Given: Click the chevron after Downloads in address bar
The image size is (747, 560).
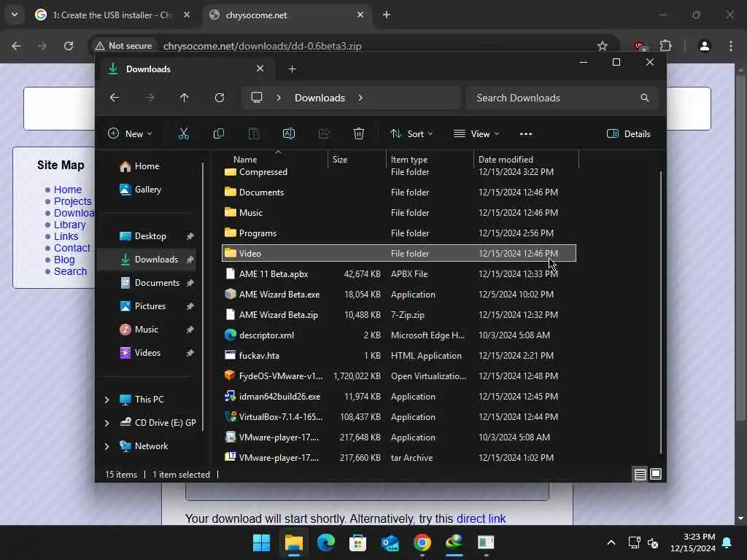Looking at the screenshot, I should tap(360, 98).
